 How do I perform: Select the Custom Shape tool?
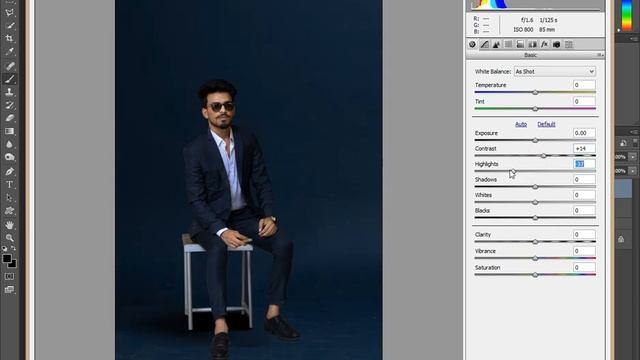[x=9, y=211]
